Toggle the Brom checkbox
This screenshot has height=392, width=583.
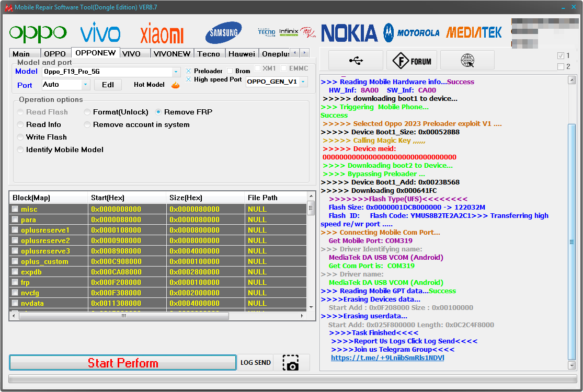(230, 71)
